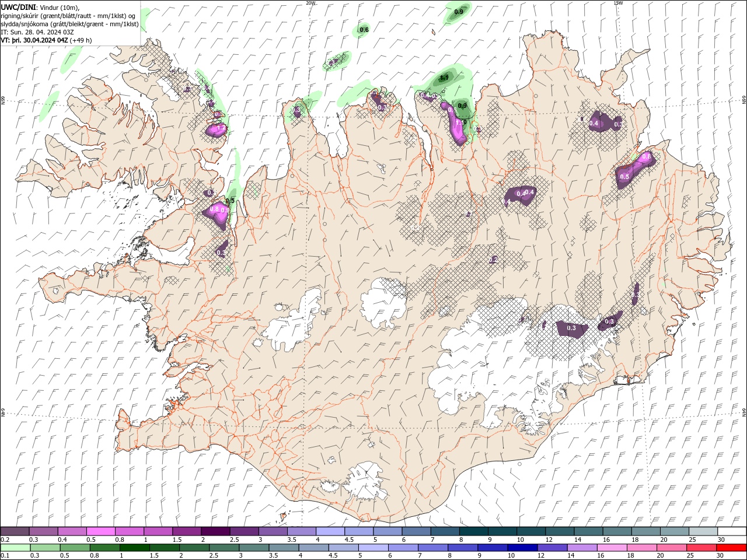Screen dimensions: 747x560
Task: Select the pale green 0.1 rain swatch
Action: (x=15, y=548)
